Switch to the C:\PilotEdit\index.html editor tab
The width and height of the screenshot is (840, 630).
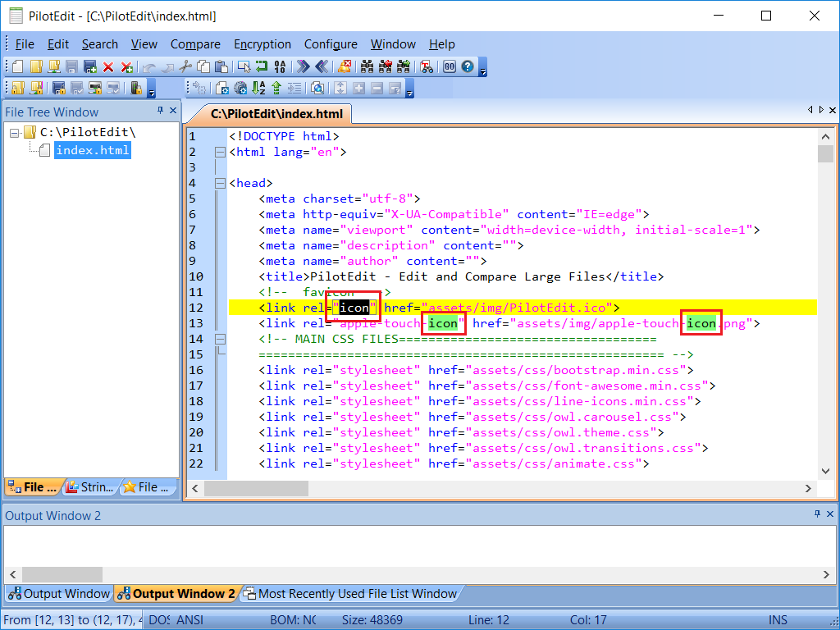(276, 113)
